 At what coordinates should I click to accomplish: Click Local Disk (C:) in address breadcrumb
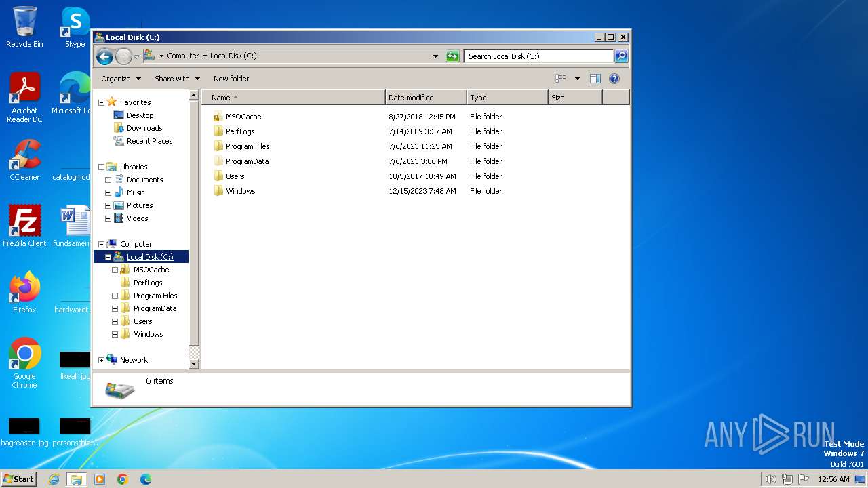click(x=233, y=56)
